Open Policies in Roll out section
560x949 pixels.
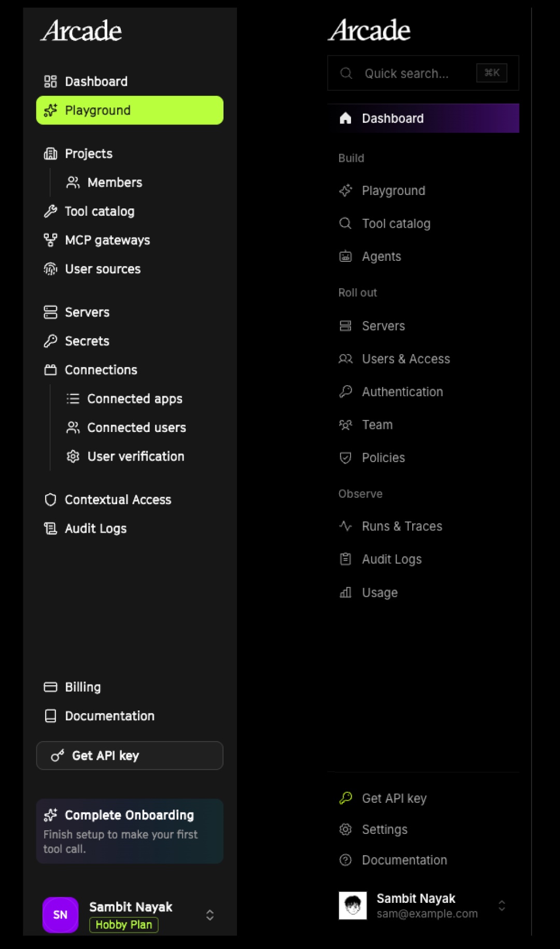point(423,457)
